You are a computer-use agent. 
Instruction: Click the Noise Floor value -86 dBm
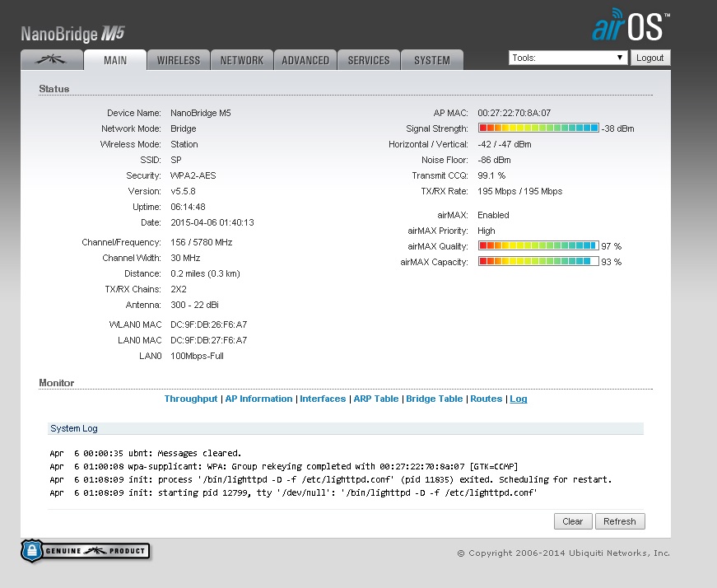coord(494,160)
